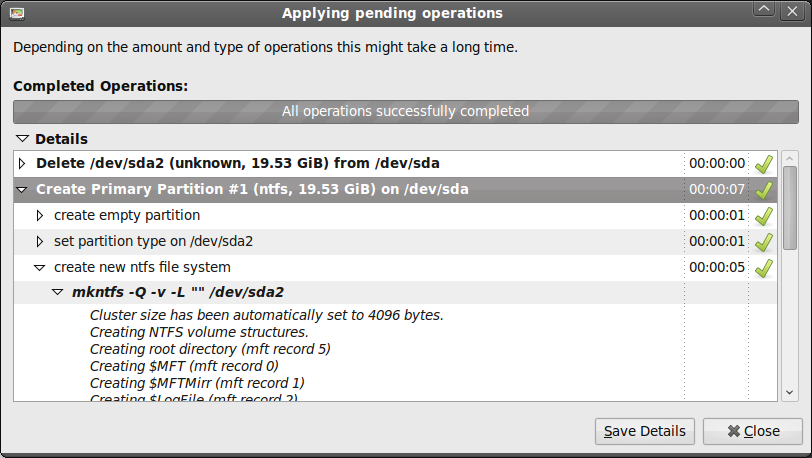812x458 pixels.
Task: Select the Cluster size output line
Action: [x=266, y=315]
